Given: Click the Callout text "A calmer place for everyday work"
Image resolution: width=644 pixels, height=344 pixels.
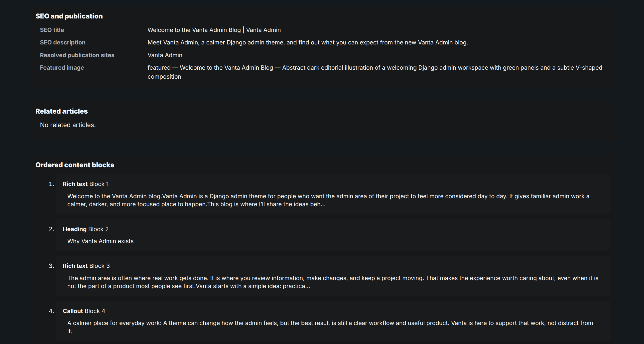Looking at the screenshot, I should coord(330,327).
